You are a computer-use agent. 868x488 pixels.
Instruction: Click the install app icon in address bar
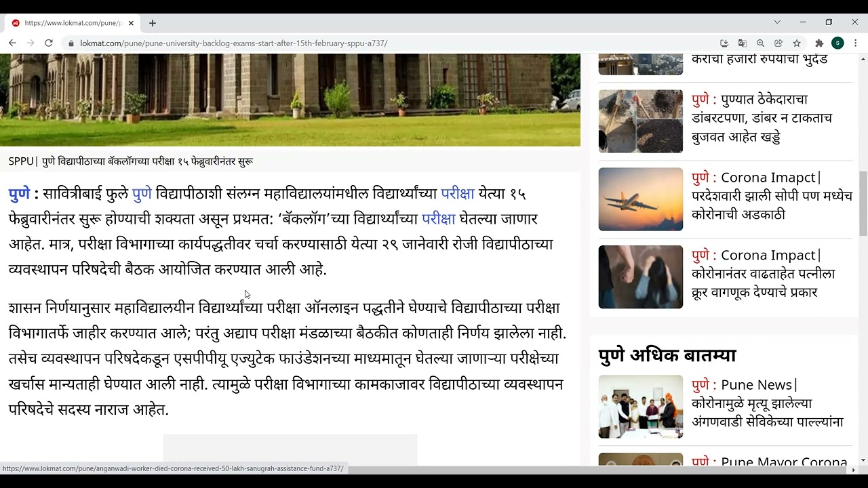click(x=724, y=43)
